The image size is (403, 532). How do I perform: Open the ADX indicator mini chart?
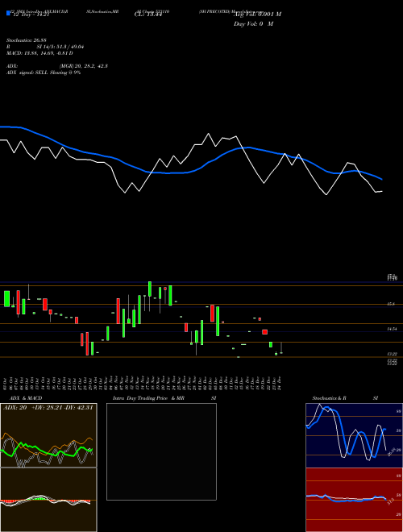[x=48, y=435]
